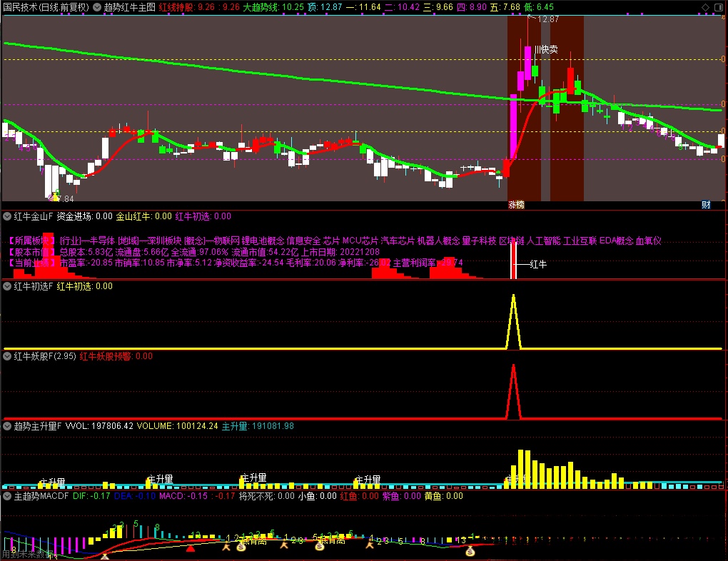Click the restore icon at top right corner
The width and height of the screenshot is (728, 561).
(x=720, y=6)
